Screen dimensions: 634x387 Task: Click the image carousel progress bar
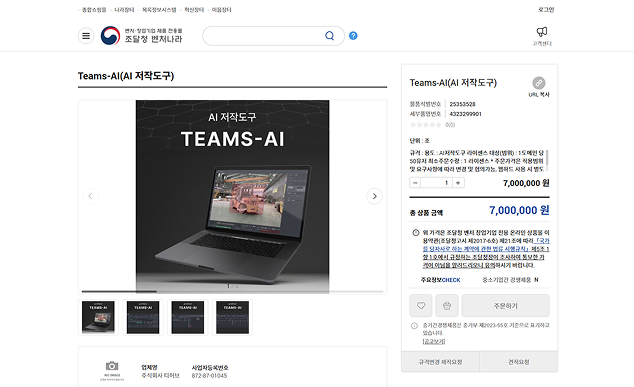232,291
